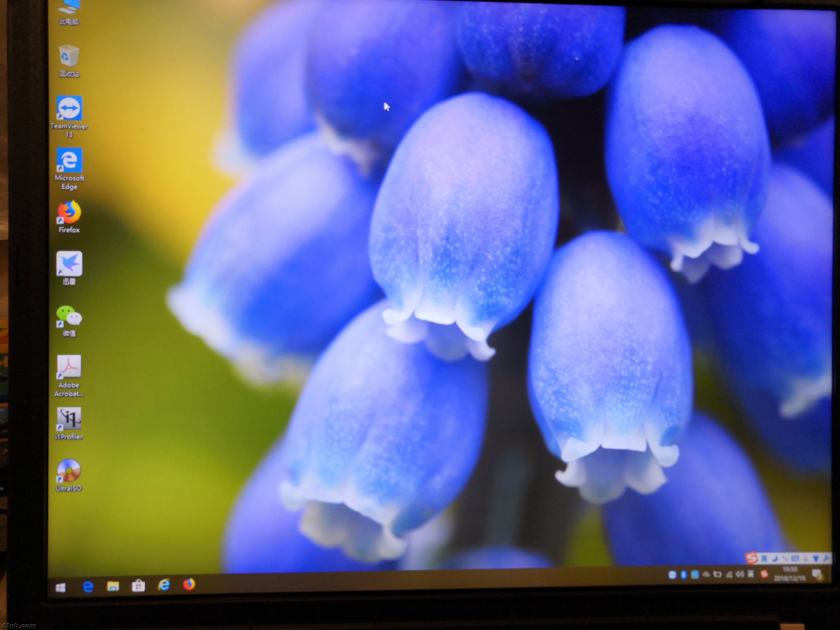840x630 pixels.
Task: Open Microsoft Store taskbar icon
Action: 138,586
